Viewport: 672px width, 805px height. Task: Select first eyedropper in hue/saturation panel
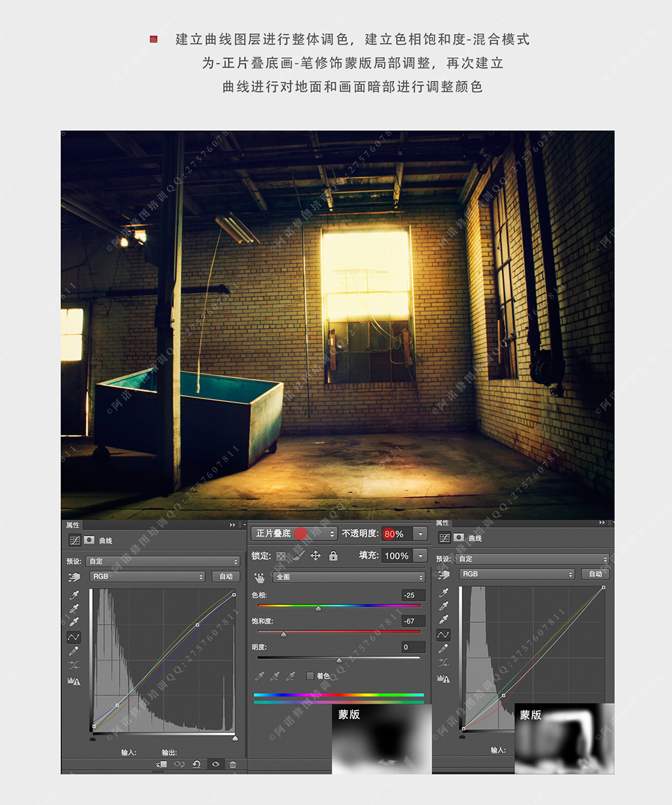pos(259,676)
